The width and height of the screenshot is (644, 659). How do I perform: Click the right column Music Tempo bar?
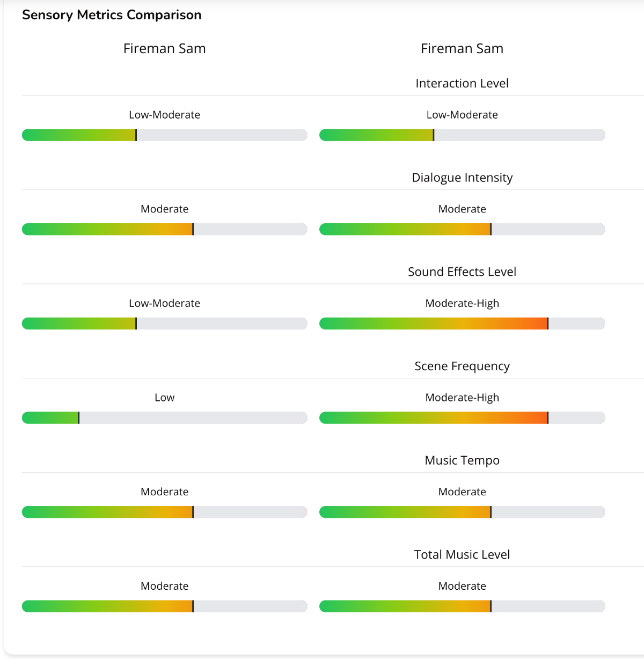coord(462,512)
